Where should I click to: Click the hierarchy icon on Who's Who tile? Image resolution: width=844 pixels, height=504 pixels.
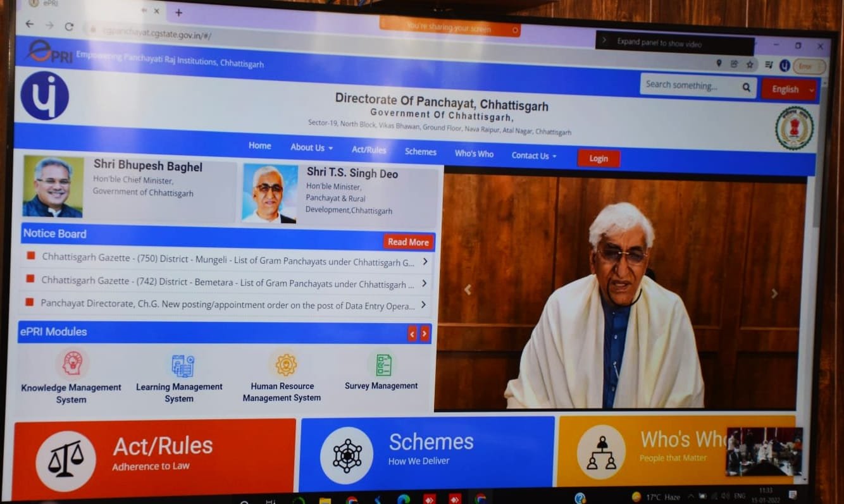[601, 452]
